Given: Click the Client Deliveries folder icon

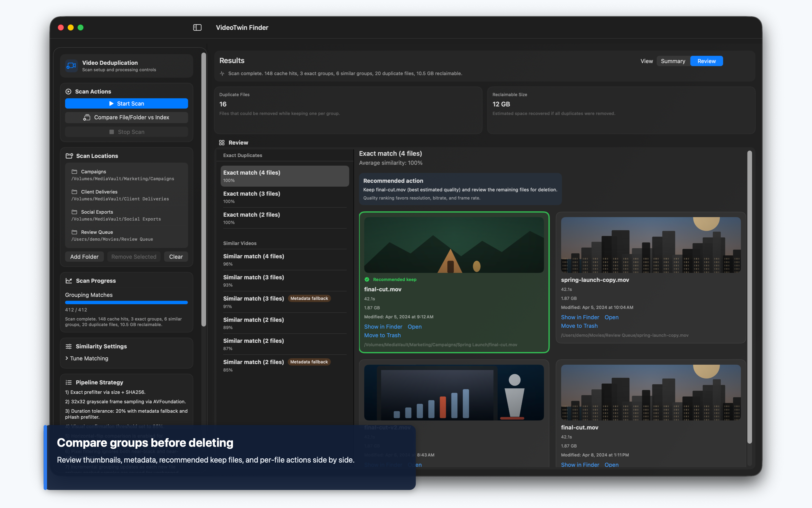Looking at the screenshot, I should [x=74, y=192].
